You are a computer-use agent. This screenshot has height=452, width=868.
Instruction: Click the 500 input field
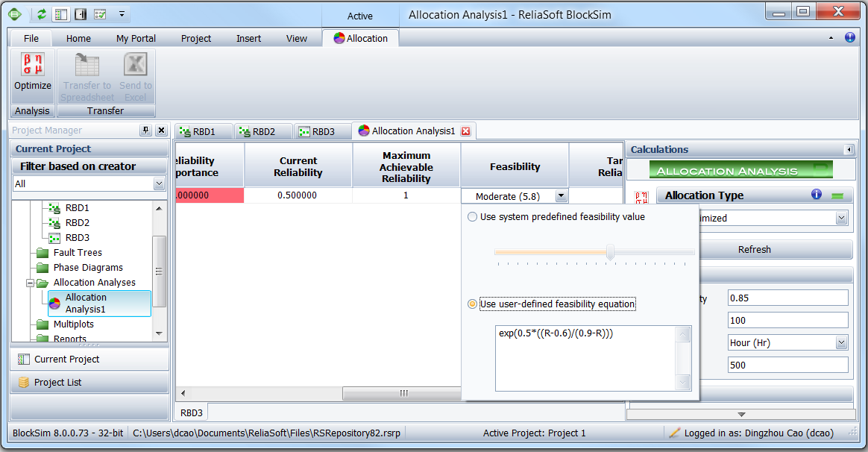tap(787, 365)
